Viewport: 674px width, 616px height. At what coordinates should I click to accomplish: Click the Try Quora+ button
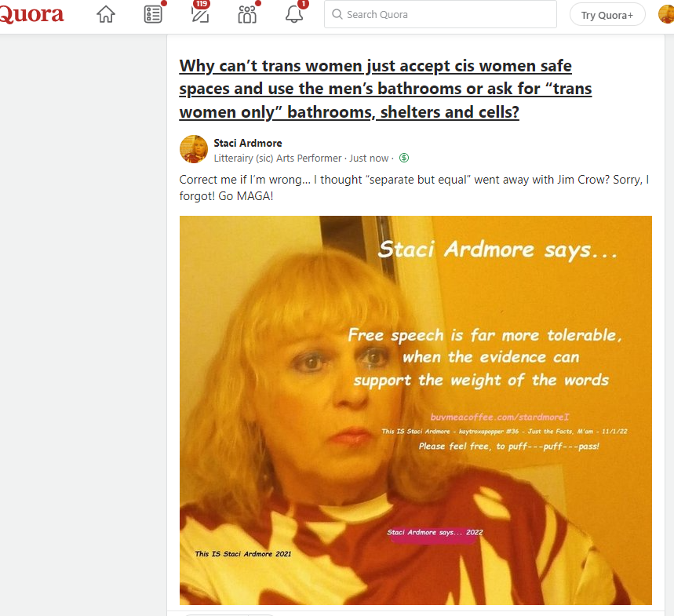[607, 15]
